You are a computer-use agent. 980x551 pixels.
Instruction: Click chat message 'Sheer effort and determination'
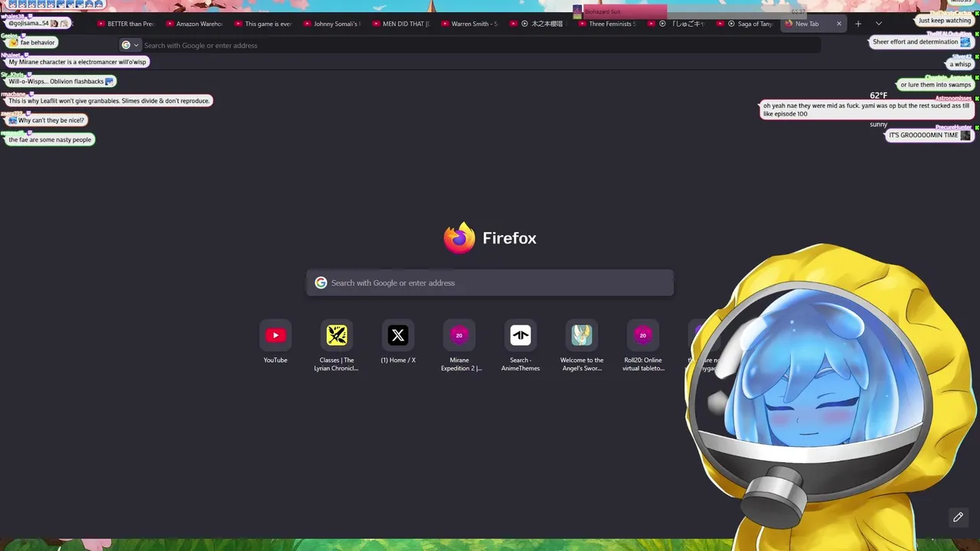pyautogui.click(x=921, y=42)
